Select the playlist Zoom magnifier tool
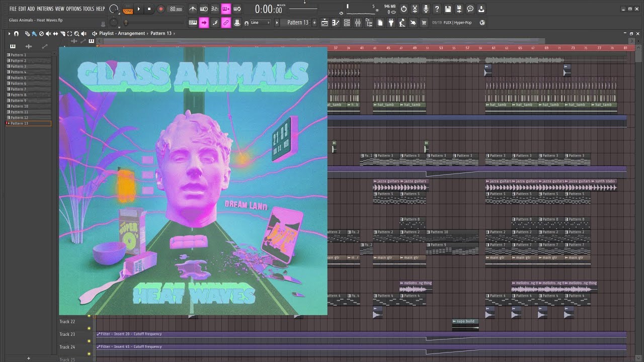Image resolution: width=644 pixels, height=362 pixels. click(x=76, y=33)
